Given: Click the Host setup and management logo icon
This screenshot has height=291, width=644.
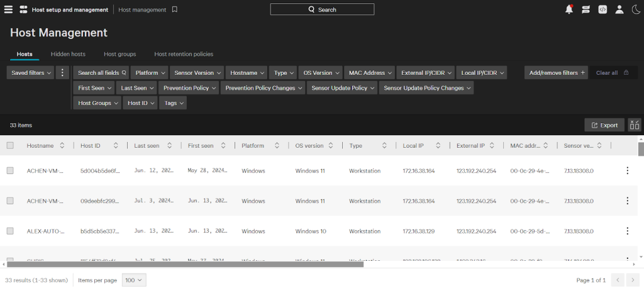Looking at the screenshot, I should (x=23, y=9).
